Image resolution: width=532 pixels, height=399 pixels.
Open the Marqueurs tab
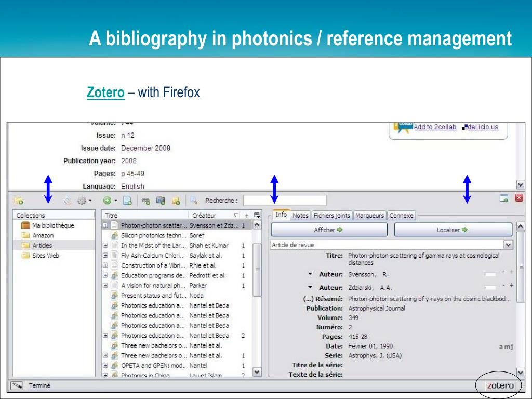(369, 216)
